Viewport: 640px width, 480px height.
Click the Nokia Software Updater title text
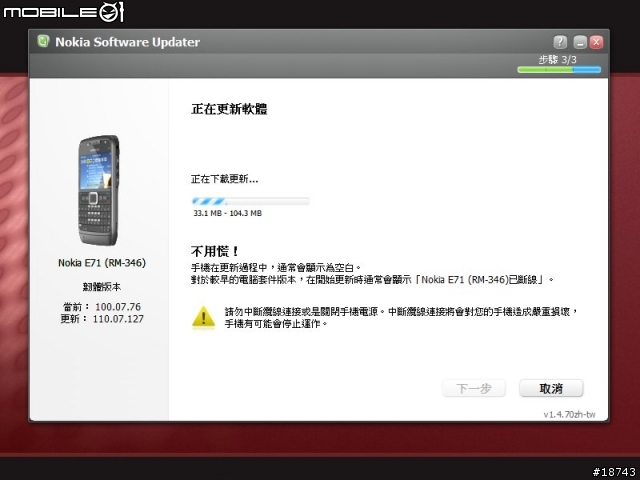coord(127,42)
